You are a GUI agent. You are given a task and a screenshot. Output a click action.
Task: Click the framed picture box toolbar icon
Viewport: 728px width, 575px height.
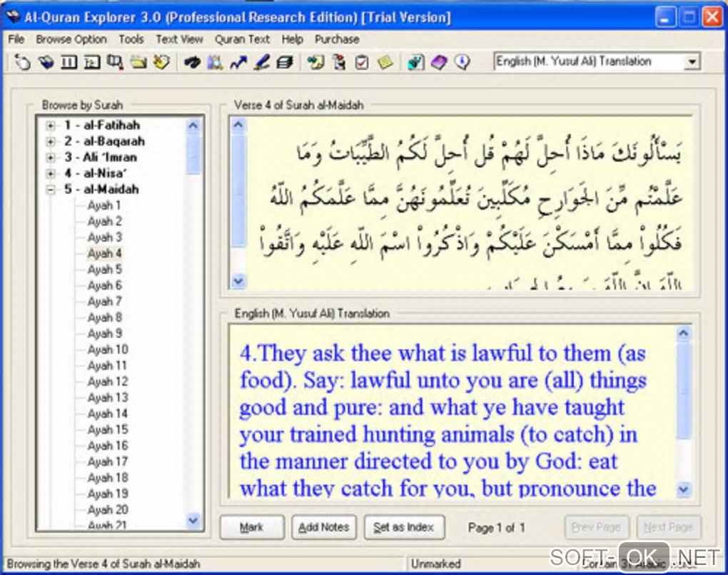92,62
